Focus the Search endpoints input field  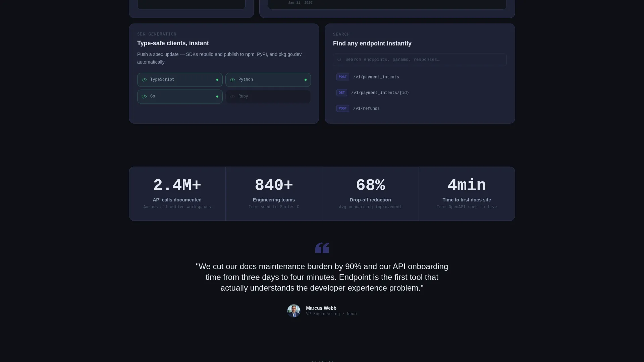point(420,60)
